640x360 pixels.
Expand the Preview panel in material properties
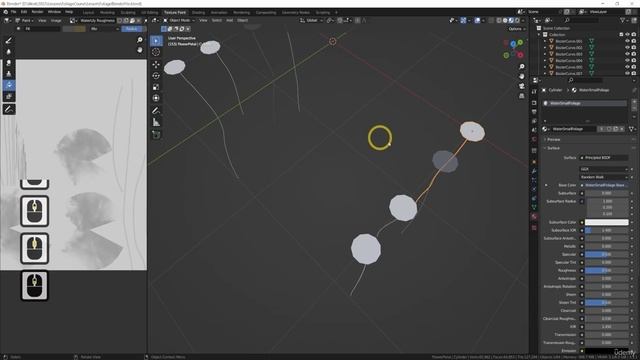[553, 140]
